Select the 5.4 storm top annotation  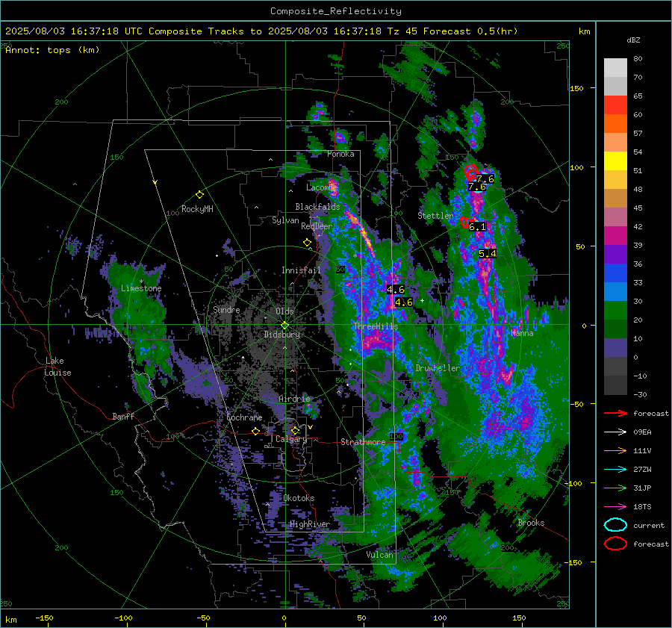point(488,253)
